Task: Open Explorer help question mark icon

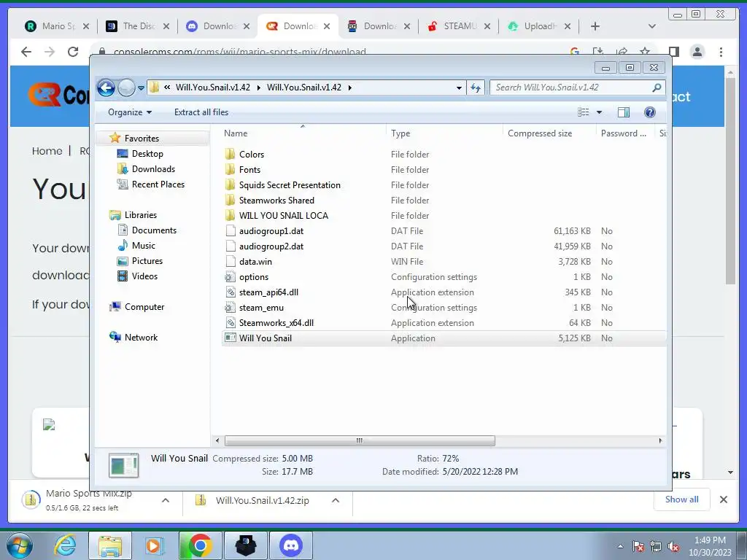Action: [x=650, y=112]
